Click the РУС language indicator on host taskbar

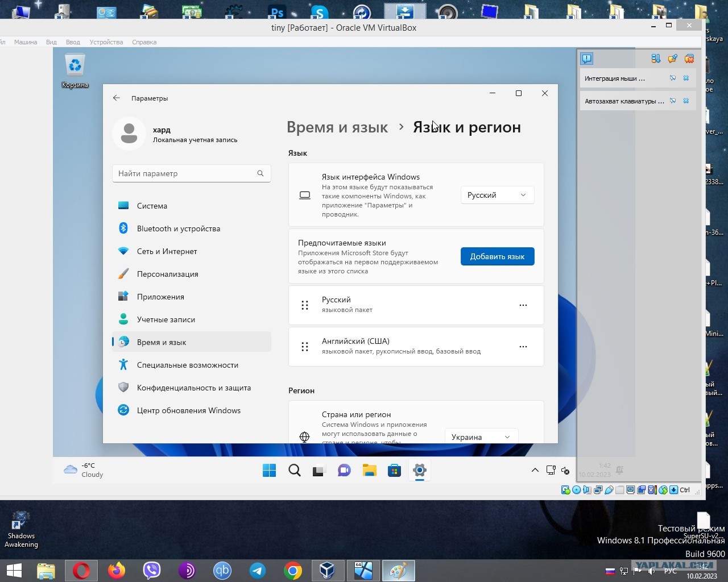(x=671, y=571)
